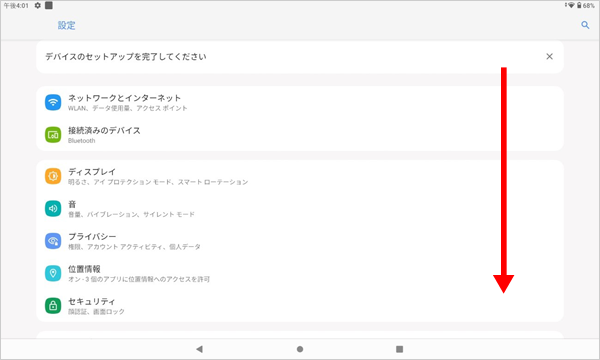The width and height of the screenshot is (600, 360).
Task: Click the 設定 title text
Action: coord(67,25)
